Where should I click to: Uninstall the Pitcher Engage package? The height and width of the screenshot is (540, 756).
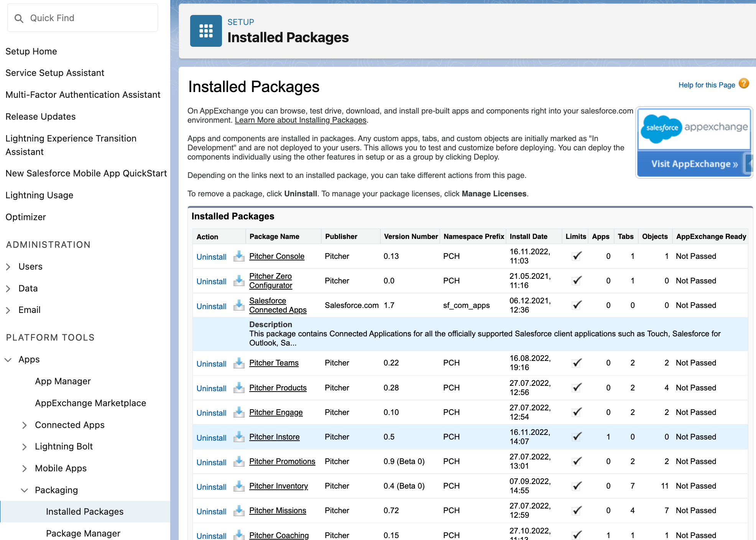211,413
